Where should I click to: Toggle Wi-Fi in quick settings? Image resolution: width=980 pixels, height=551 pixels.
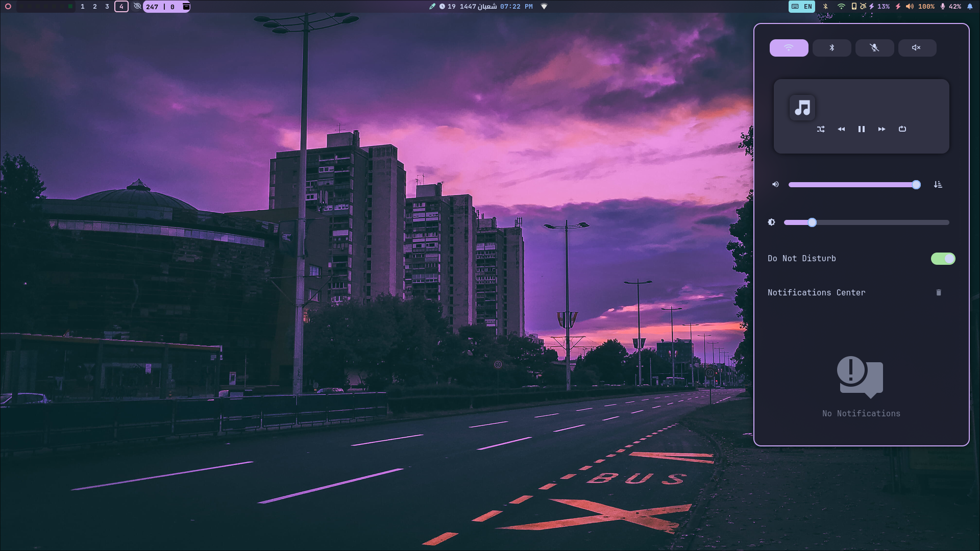tap(789, 47)
